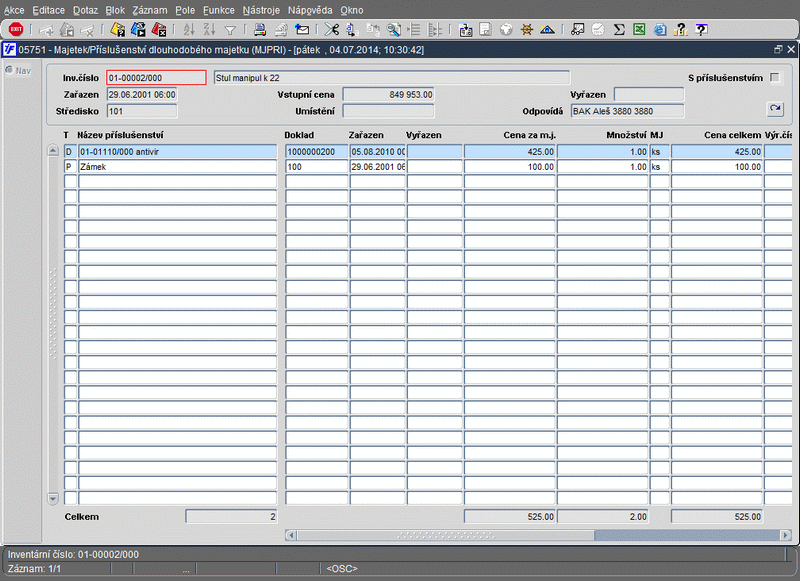The image size is (800, 581).
Task: Click the save-to-disk icon in toolbar
Action: (465, 30)
